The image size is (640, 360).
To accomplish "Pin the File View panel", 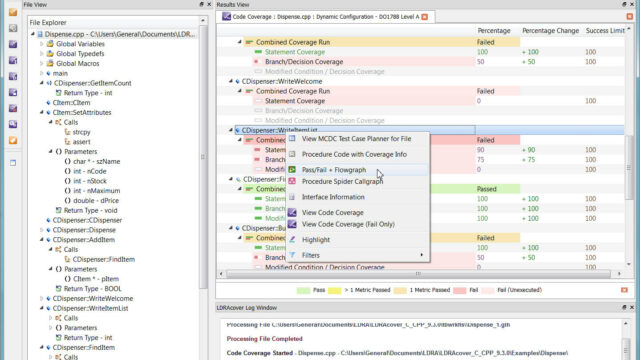I will pos(201,4).
